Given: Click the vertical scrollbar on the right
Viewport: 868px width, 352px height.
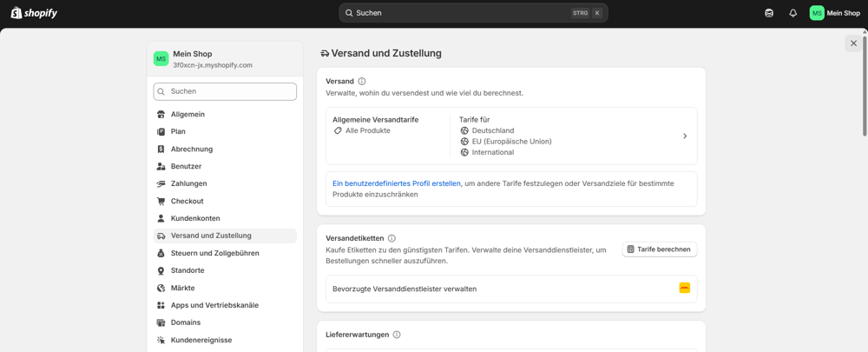Looking at the screenshot, I should tap(864, 87).
